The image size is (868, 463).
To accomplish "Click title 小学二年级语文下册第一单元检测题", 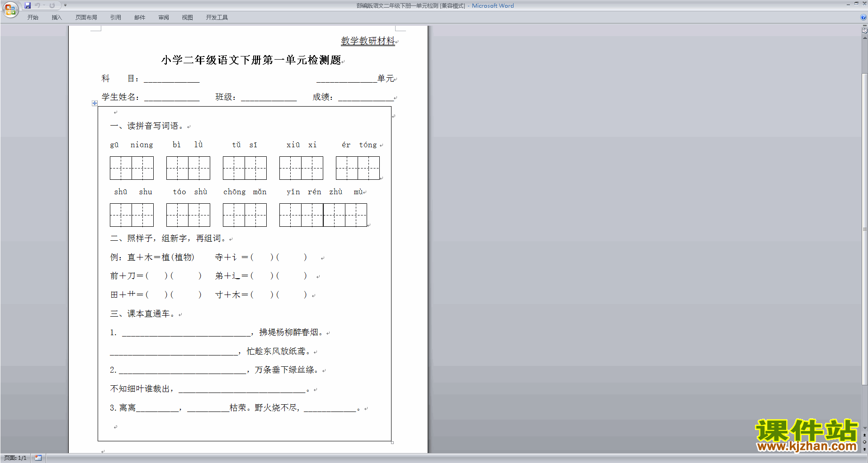I will tap(251, 60).
